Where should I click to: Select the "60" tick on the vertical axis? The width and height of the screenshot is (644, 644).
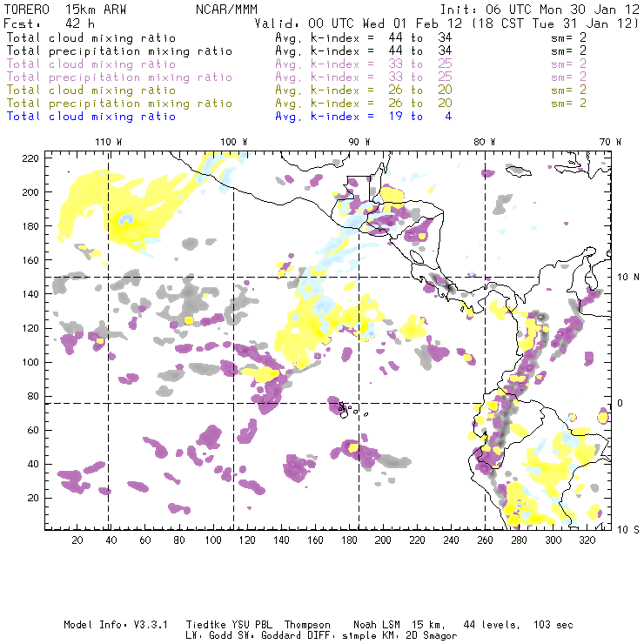pos(33,430)
